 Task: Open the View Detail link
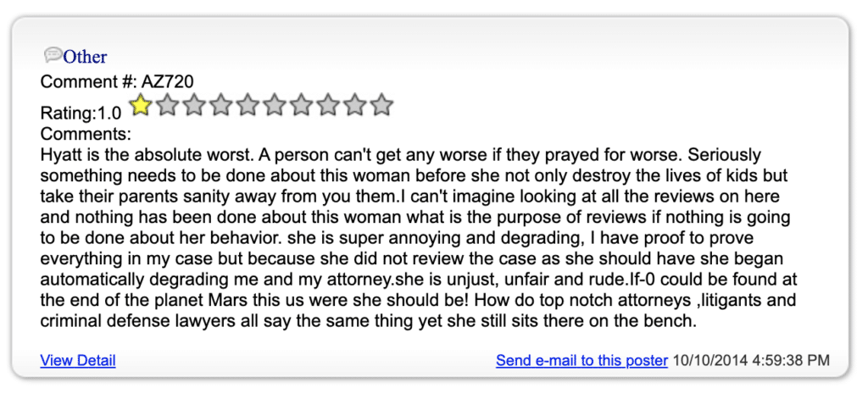point(78,361)
